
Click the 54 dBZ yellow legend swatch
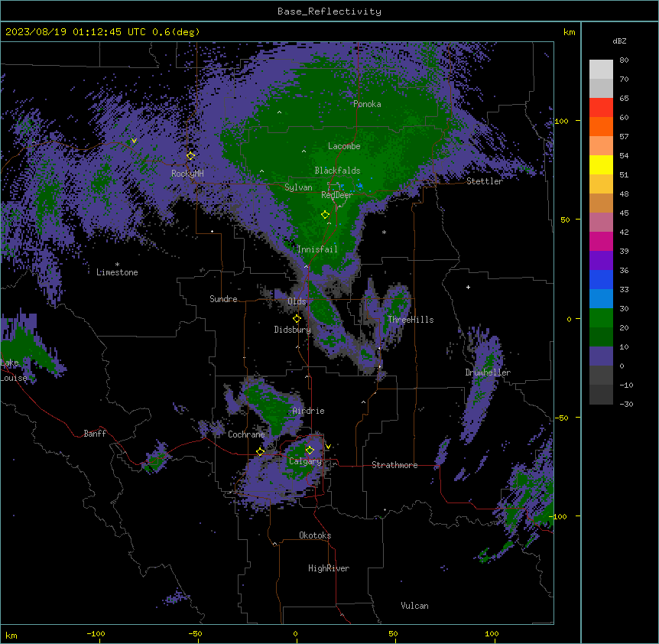pos(601,164)
